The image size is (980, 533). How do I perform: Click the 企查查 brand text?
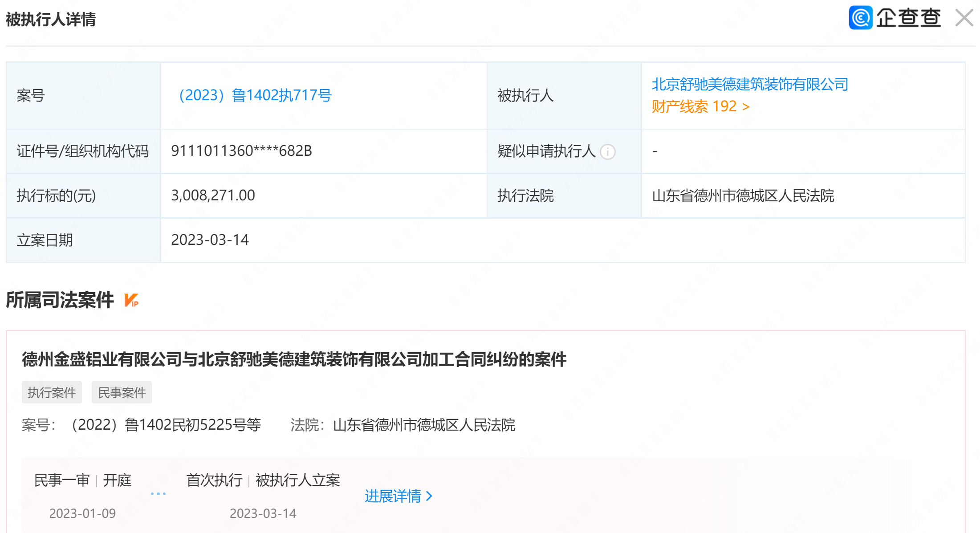[908, 18]
